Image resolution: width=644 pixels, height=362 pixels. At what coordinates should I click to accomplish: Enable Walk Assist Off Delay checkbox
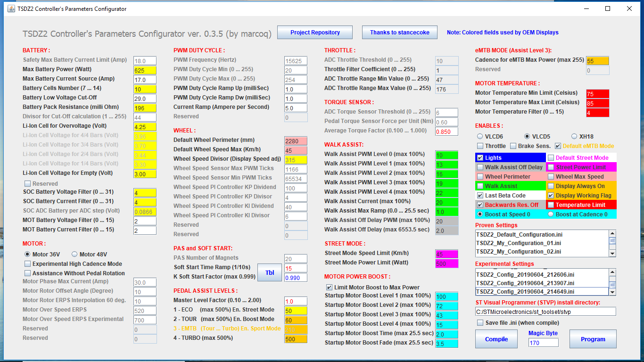click(x=480, y=167)
